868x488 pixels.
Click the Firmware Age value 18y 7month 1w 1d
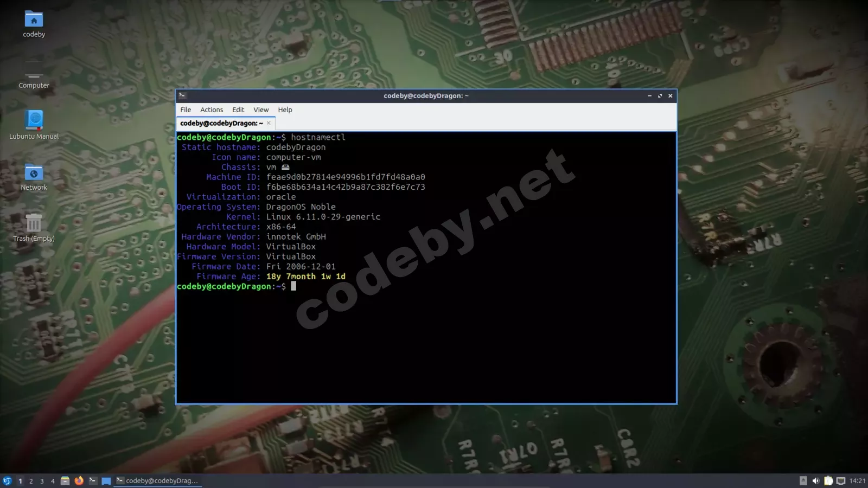click(305, 277)
